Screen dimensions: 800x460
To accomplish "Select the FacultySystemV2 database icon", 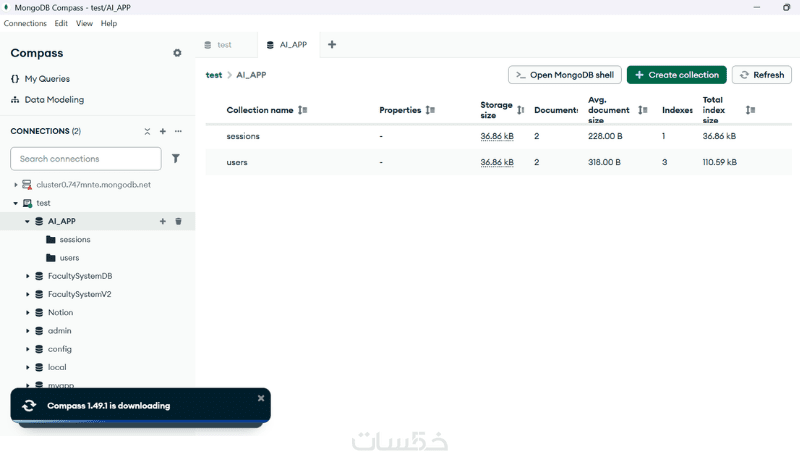I will (x=39, y=294).
